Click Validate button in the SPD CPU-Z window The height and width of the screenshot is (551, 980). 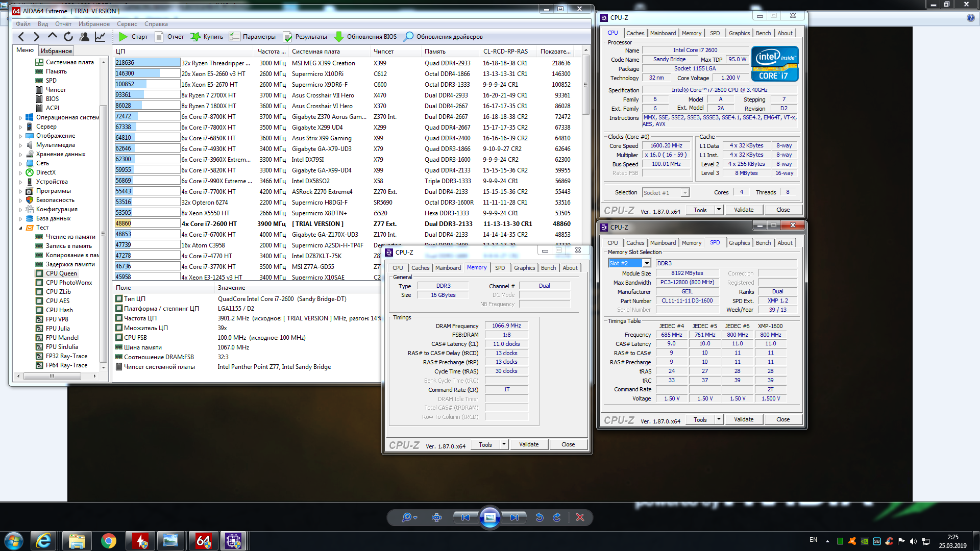(743, 419)
